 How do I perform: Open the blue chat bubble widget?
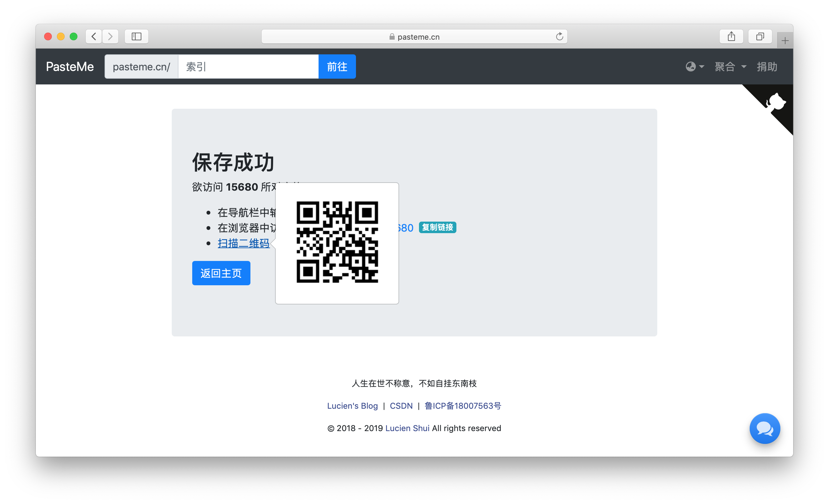[x=764, y=428]
